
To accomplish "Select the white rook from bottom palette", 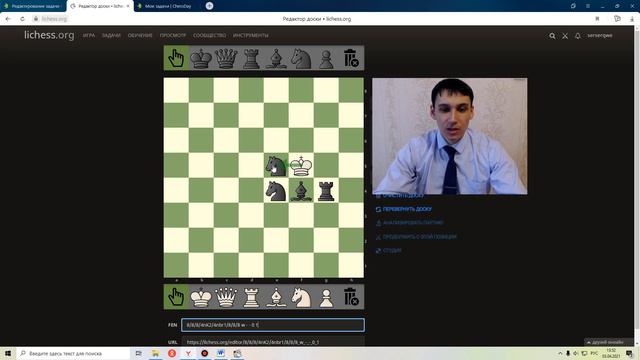I will 251,297.
